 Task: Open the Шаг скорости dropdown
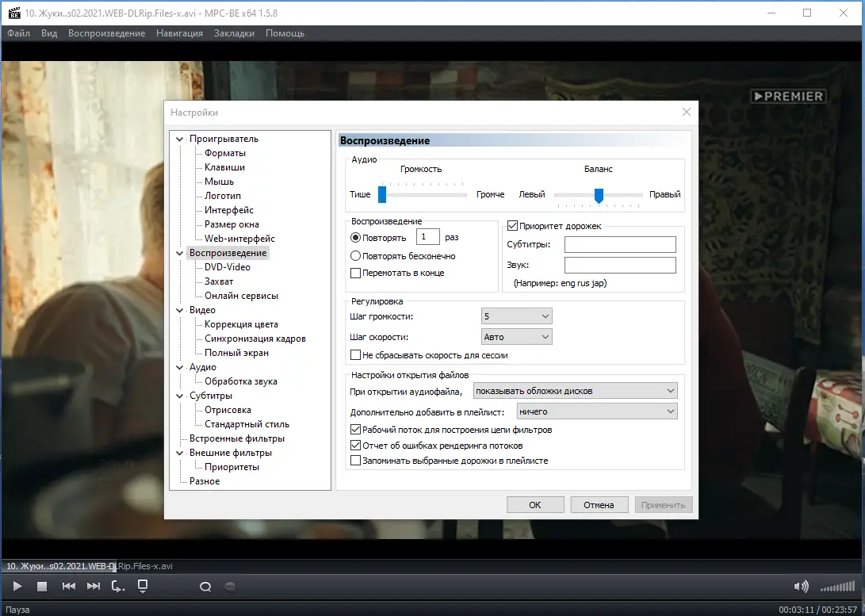516,337
